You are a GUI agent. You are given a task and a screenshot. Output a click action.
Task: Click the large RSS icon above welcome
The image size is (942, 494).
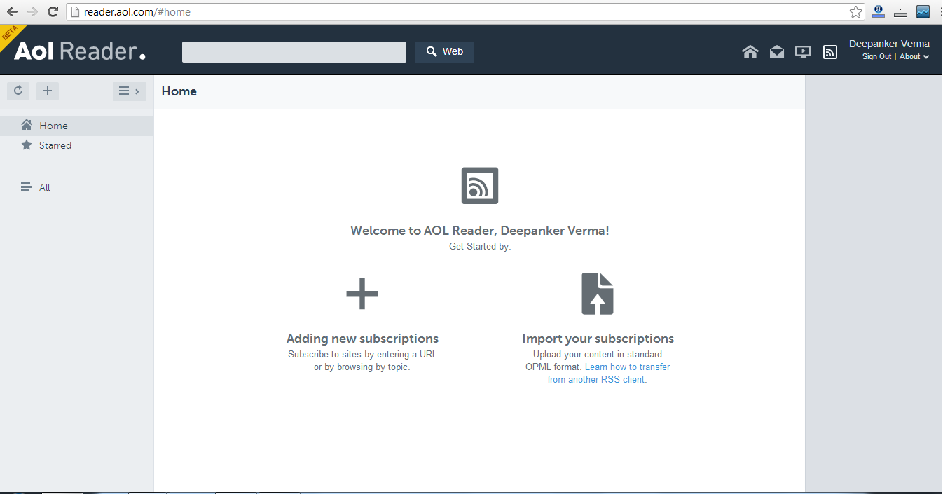(479, 186)
